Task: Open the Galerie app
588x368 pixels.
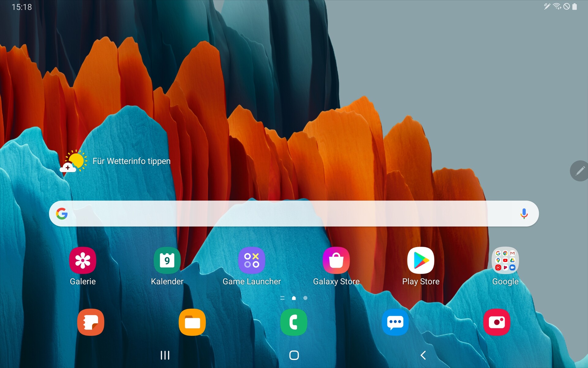Action: 83,260
